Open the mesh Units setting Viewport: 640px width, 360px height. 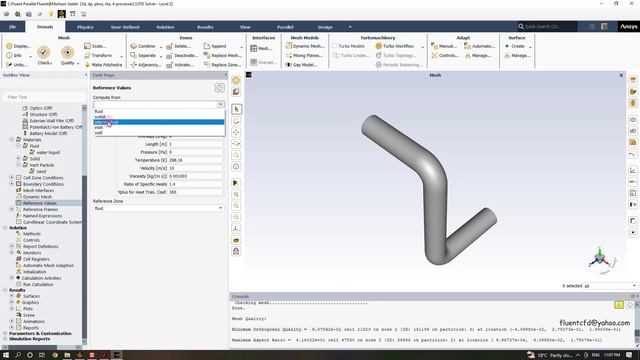(17, 64)
